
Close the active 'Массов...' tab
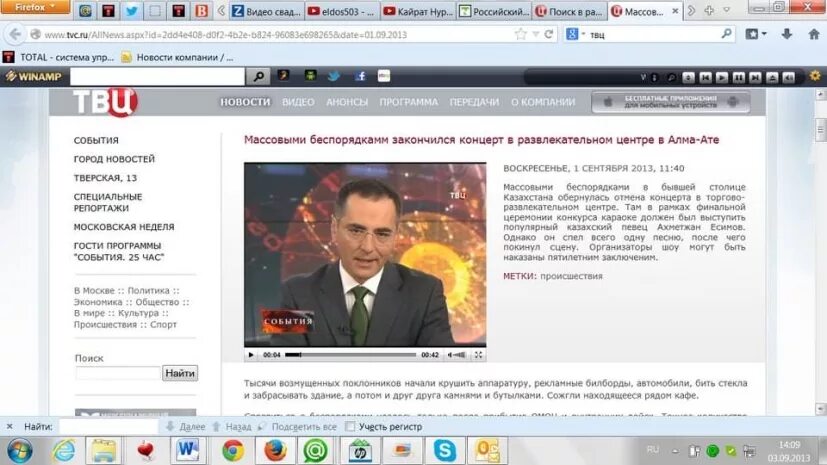(675, 11)
